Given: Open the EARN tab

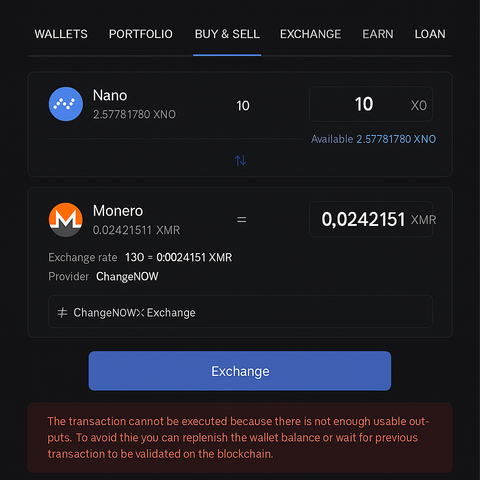Looking at the screenshot, I should [378, 34].
